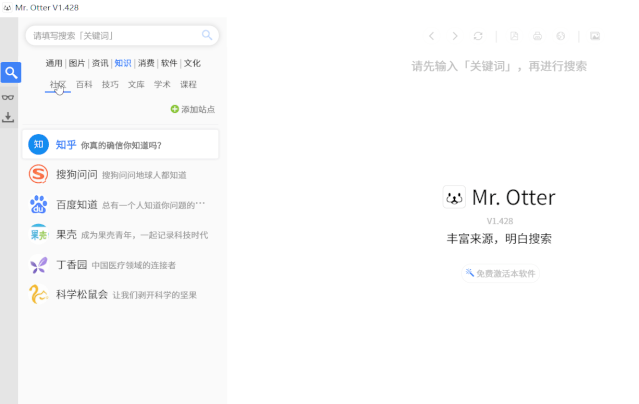639x404 pixels.
Task: Click the magnifier icon in search box
Action: pyautogui.click(x=207, y=35)
